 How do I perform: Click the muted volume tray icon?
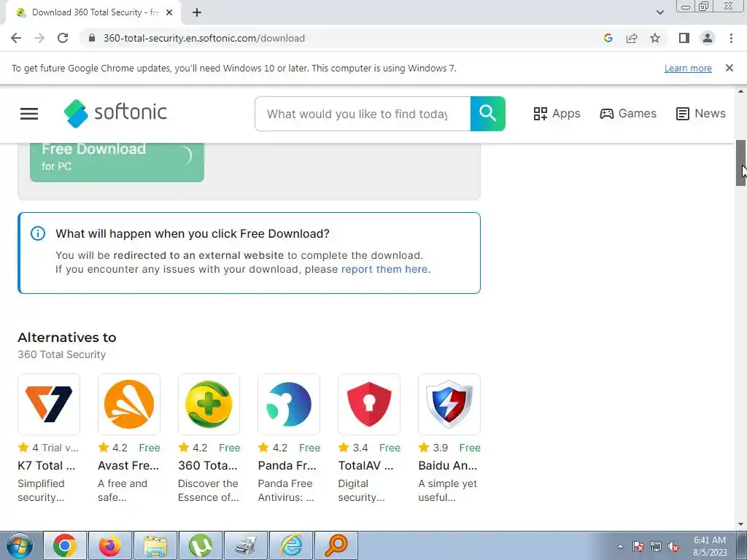coord(673,546)
